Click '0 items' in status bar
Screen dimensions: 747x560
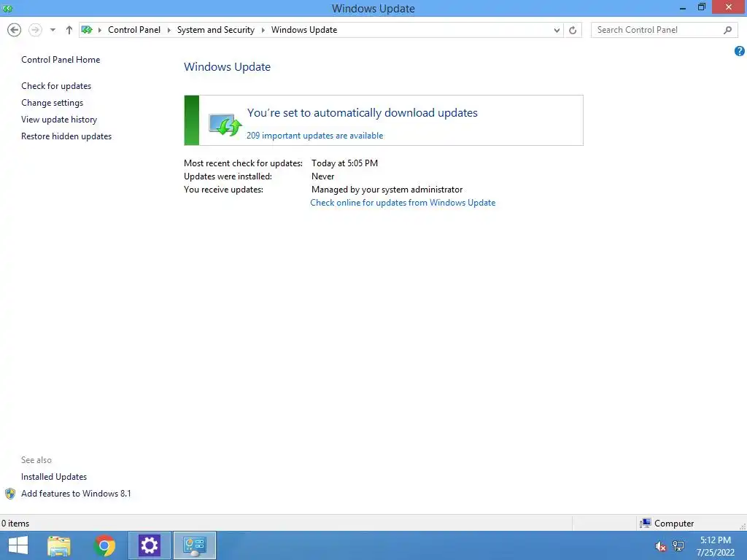click(15, 524)
